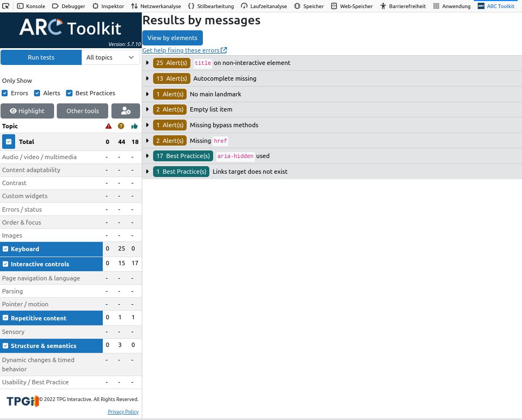Click the element picker icon in devtools toolbar
Viewport: 522px width, 420px height.
point(6,6)
